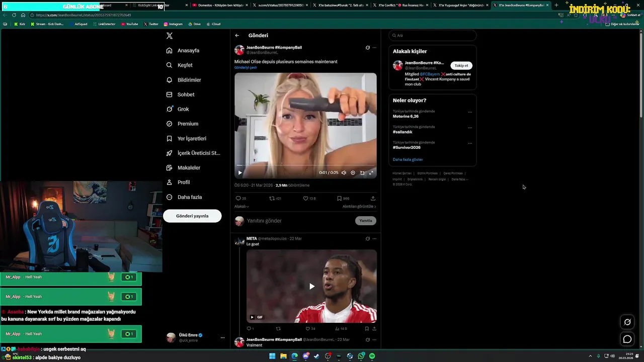Open more options for Motorine 6,26 trend
The image size is (644, 362).
(470, 112)
